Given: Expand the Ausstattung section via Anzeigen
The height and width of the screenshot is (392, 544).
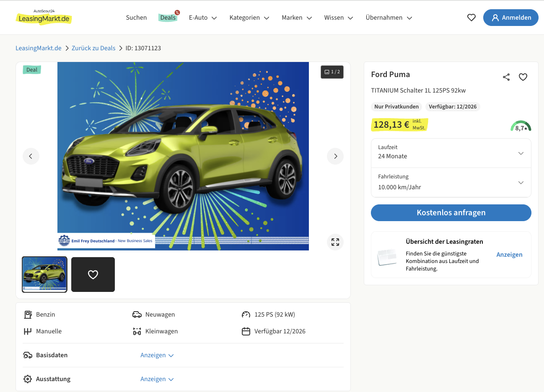Looking at the screenshot, I should pos(157,379).
